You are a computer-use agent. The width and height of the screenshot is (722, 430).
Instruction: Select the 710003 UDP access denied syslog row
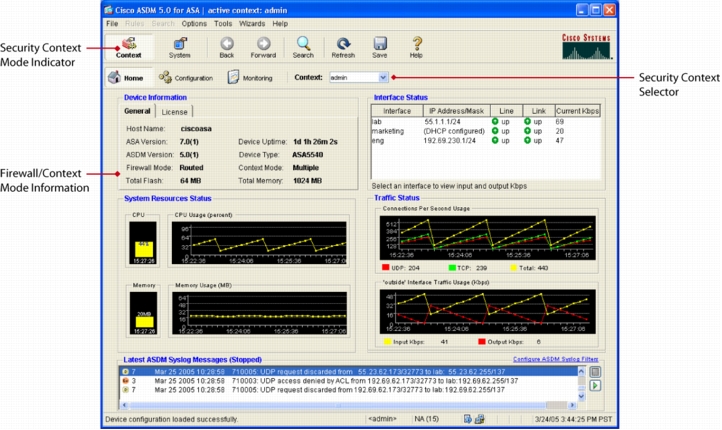tap(349, 381)
